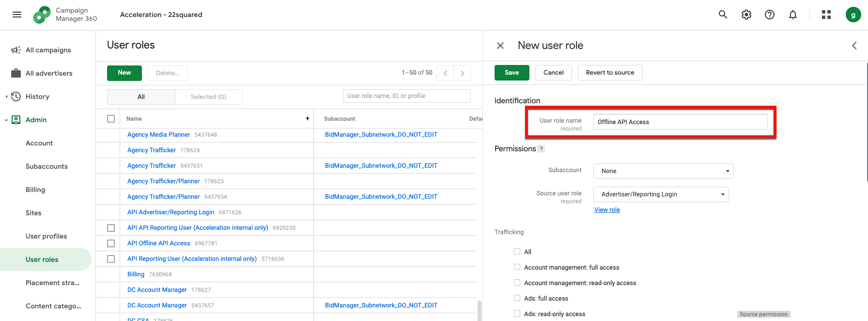This screenshot has height=321, width=868.
Task: Click the History clock icon
Action: click(x=16, y=96)
